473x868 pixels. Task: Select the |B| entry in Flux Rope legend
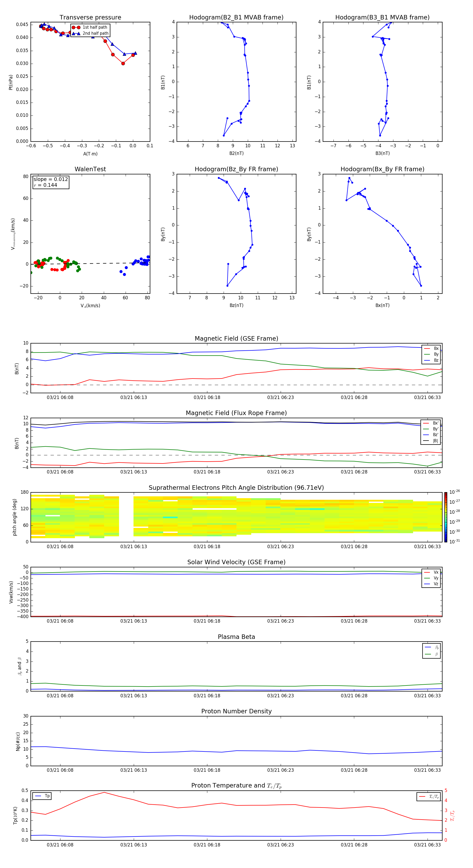431,441
